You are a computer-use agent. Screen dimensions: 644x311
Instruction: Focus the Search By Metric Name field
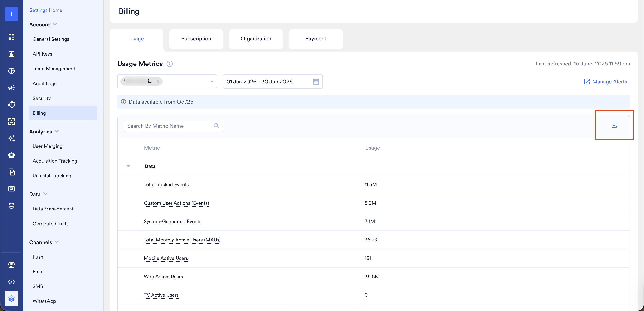[x=173, y=126]
